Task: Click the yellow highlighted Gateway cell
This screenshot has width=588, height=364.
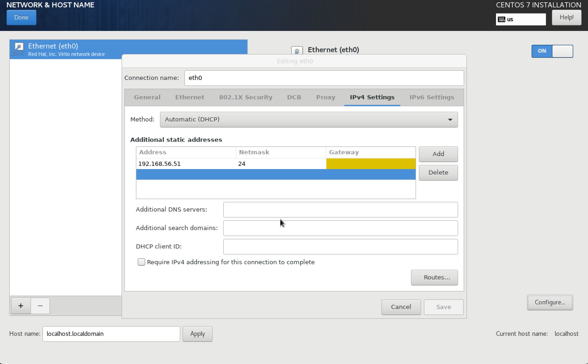Action: pyautogui.click(x=371, y=164)
